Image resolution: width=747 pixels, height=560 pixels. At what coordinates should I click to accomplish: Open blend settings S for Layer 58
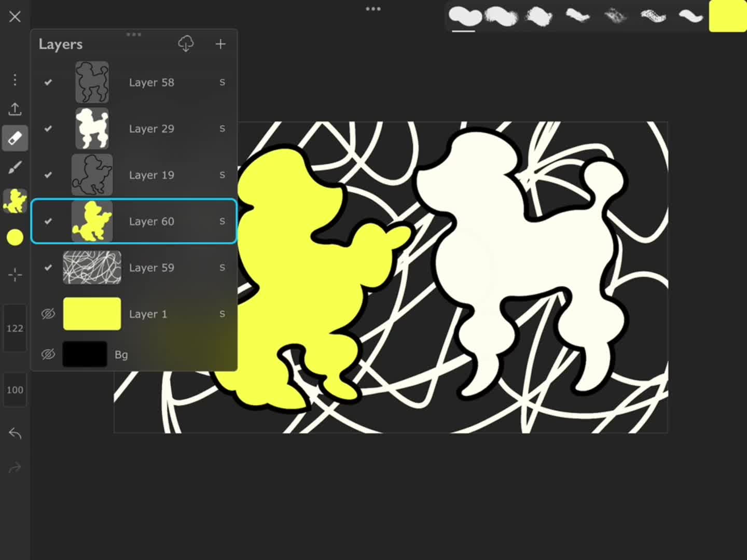click(222, 82)
